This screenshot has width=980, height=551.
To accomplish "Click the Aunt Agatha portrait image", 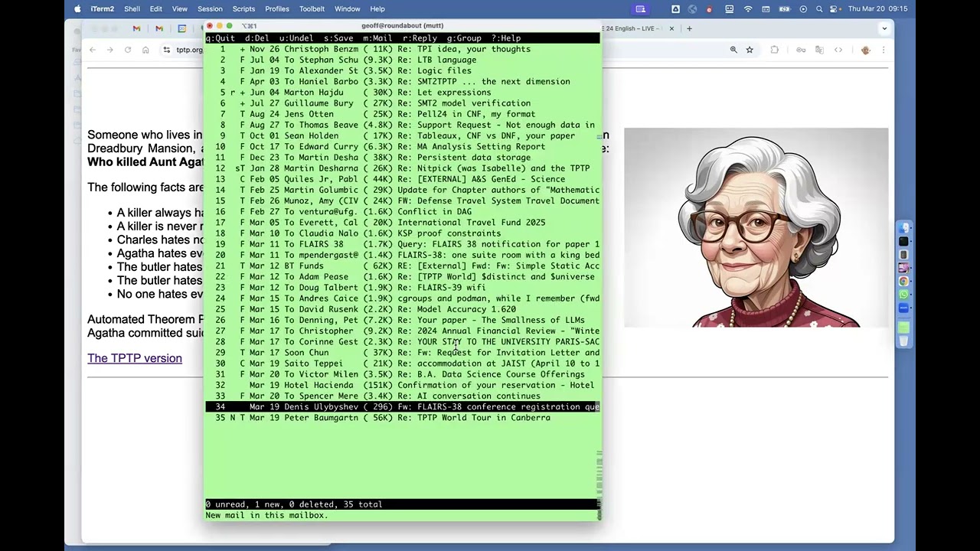I will coord(756,228).
